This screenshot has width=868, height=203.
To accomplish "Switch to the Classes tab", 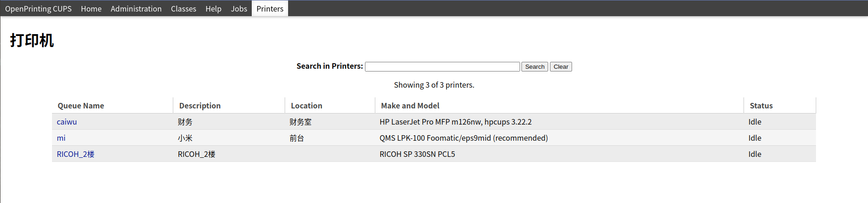I will coord(183,9).
